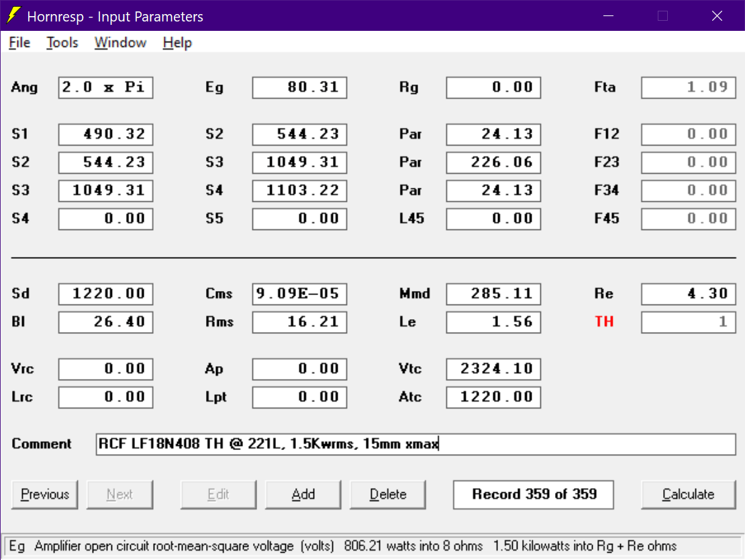
Task: Click the left-column S2 field with 544.23
Action: click(106, 162)
